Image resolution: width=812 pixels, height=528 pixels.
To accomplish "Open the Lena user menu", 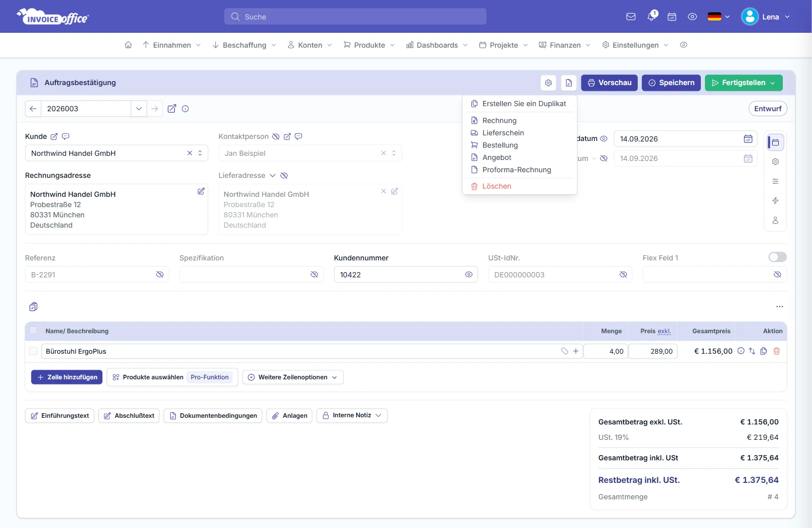I will [766, 16].
